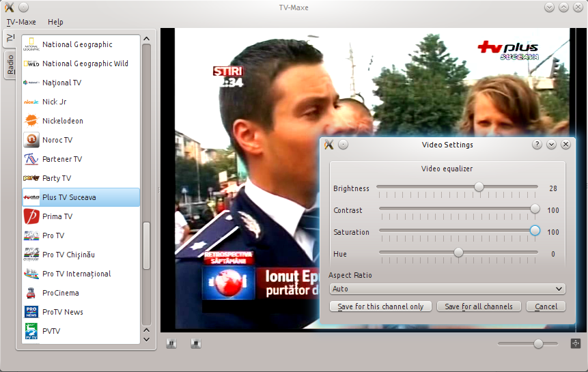588x372 pixels.
Task: Click scrollbar up arrow at top
Action: click(147, 39)
